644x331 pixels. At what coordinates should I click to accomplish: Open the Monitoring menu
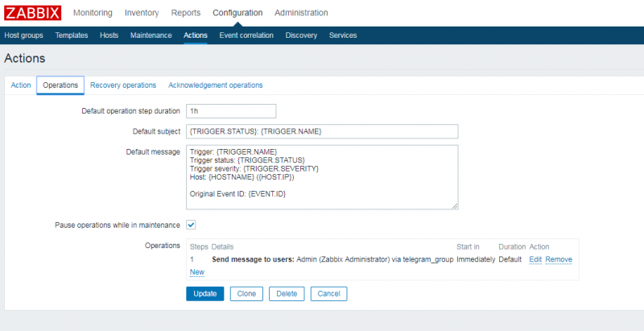click(93, 13)
